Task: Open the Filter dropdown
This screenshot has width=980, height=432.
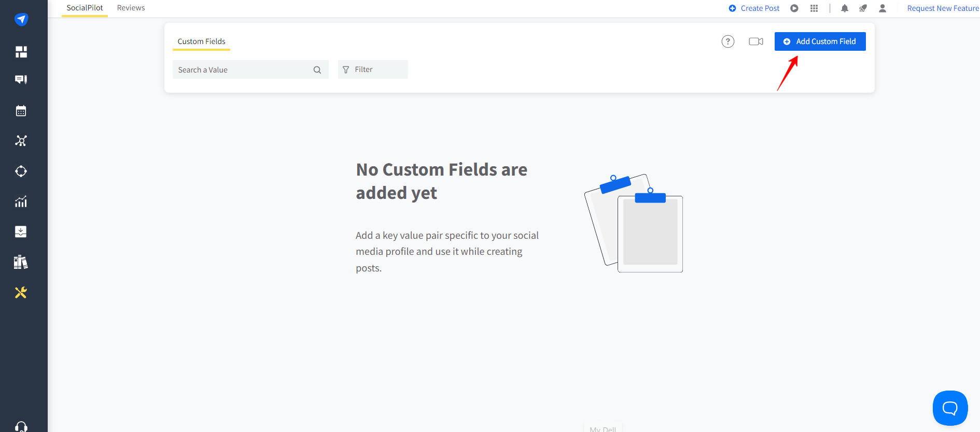Action: click(373, 69)
